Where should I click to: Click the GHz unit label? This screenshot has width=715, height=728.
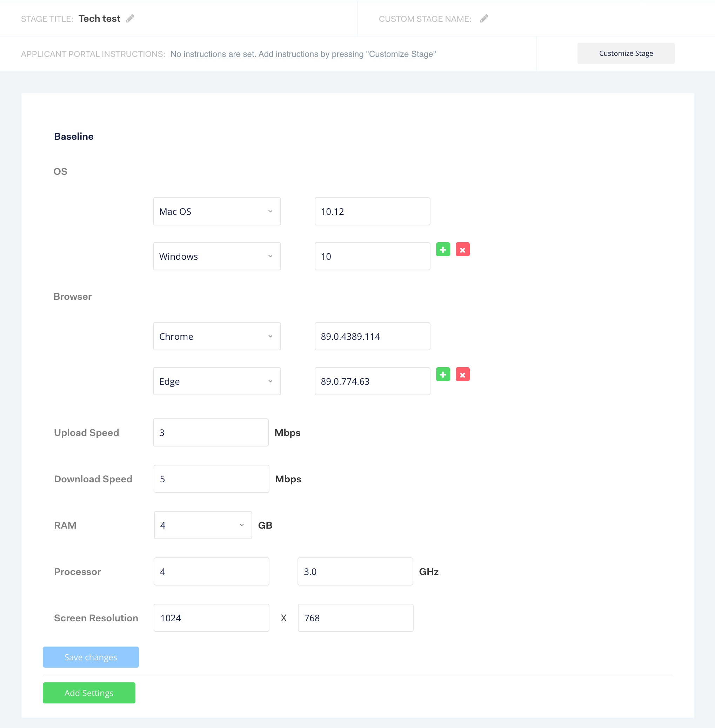coord(429,572)
